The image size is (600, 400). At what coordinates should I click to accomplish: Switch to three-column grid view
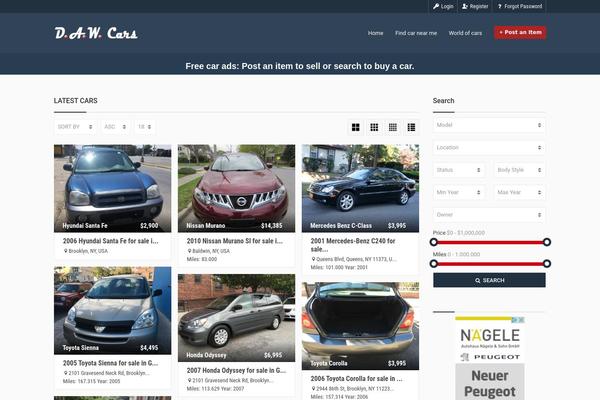(374, 127)
